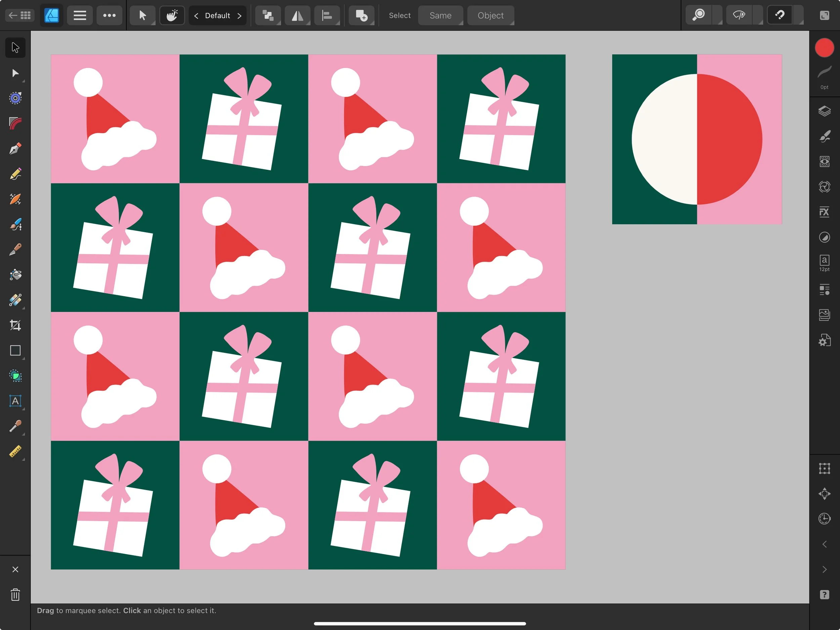Open the FX panel on the right
Screen dimensions: 840x630
tap(825, 212)
